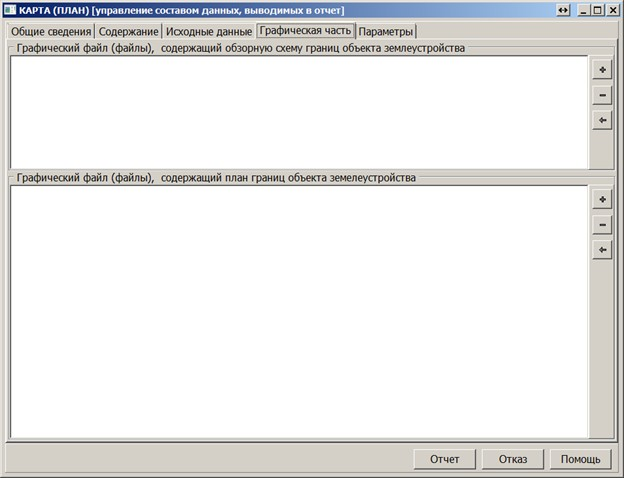Image resolution: width=624 pixels, height=478 pixels.
Task: Go to the Параметры tab
Action: 386,31
